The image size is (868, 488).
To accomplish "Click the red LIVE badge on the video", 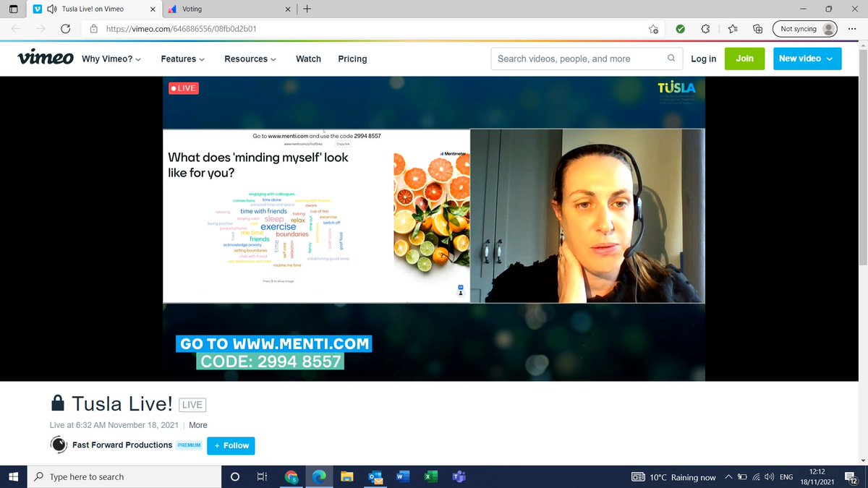I will pyautogui.click(x=183, y=88).
